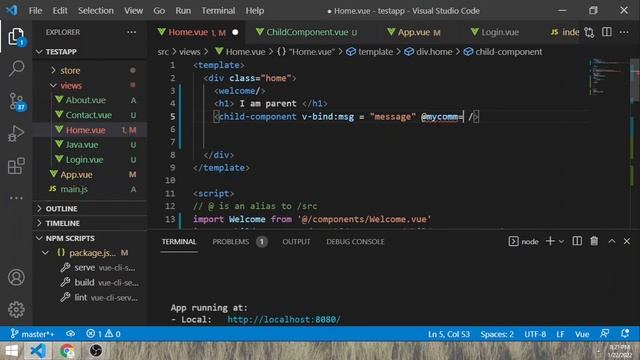Change indentation Spaces: 2
The height and width of the screenshot is (360, 640).
point(497,334)
